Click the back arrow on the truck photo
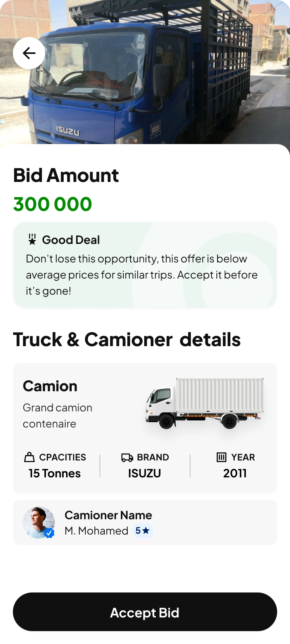The image size is (290, 644). 29,53
